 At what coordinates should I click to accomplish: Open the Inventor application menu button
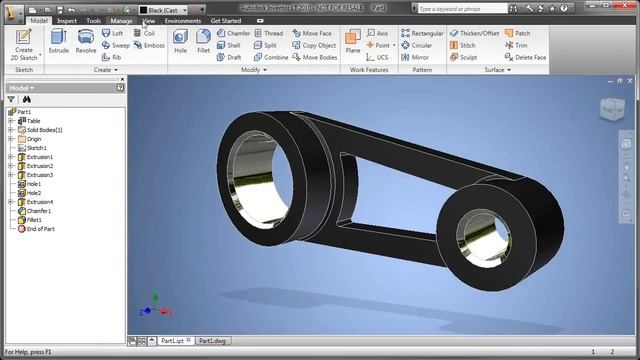pos(13,13)
